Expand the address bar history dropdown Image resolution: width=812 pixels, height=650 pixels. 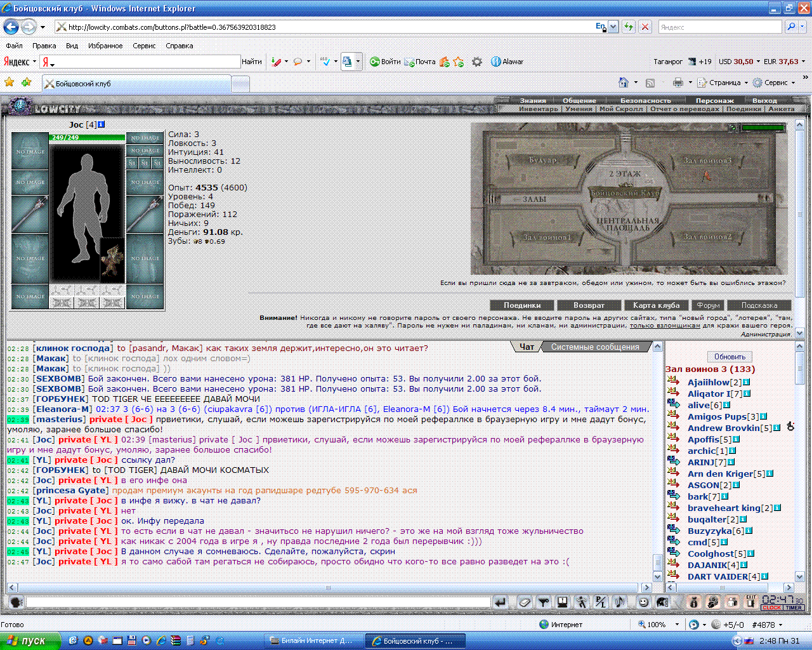point(613,27)
